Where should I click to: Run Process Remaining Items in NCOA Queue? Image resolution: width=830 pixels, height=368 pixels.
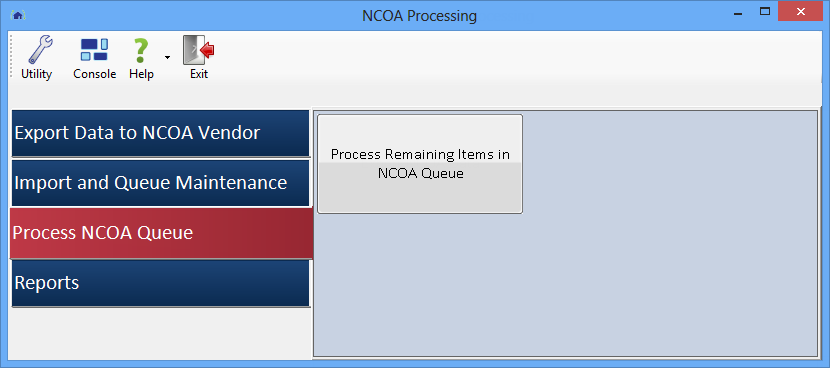pyautogui.click(x=420, y=164)
